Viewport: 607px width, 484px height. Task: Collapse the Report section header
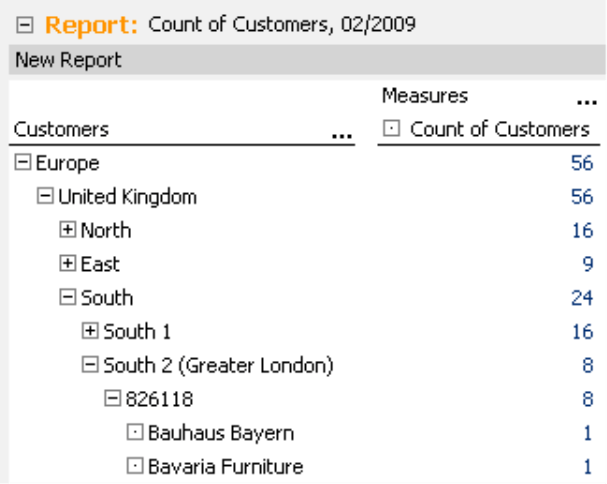pyautogui.click(x=25, y=26)
